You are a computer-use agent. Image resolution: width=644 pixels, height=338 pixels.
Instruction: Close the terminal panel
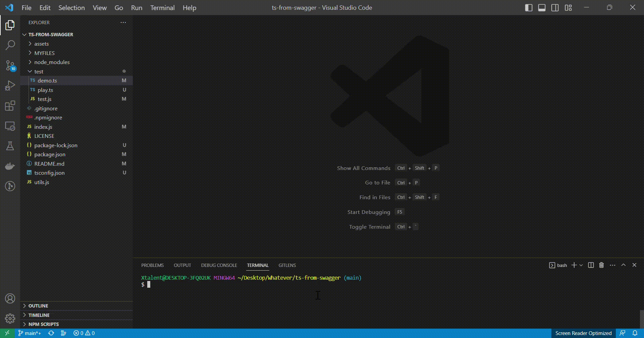634,265
